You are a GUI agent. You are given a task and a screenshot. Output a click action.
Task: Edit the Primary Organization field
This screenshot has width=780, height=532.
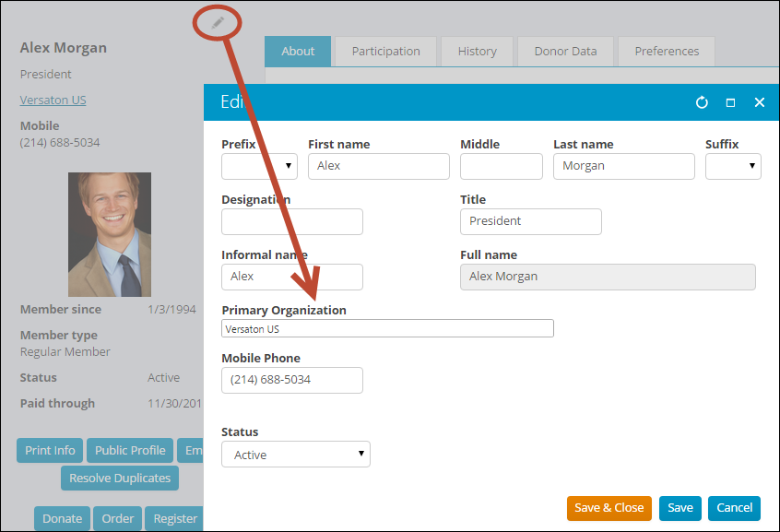tap(387, 328)
